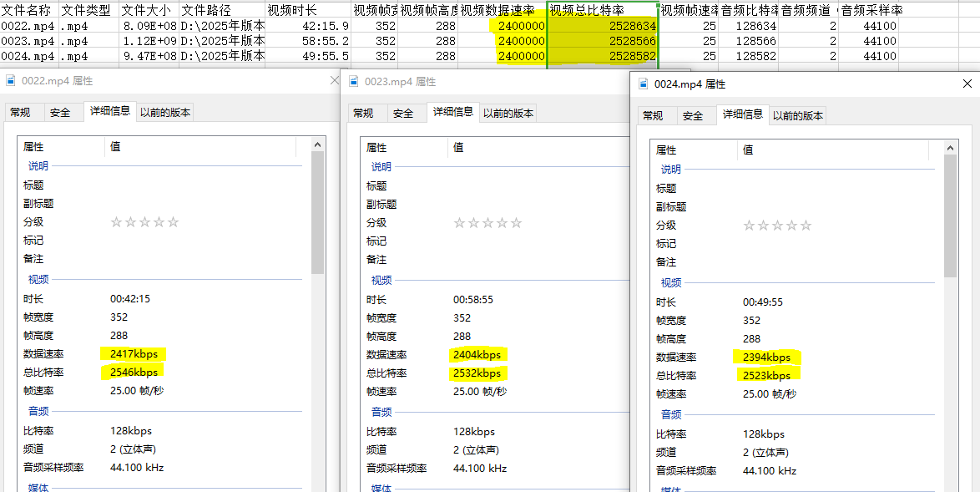This screenshot has width=980, height=492.
Task: Select spreadsheet cell 0023.mp4 file name
Action: [x=30, y=41]
